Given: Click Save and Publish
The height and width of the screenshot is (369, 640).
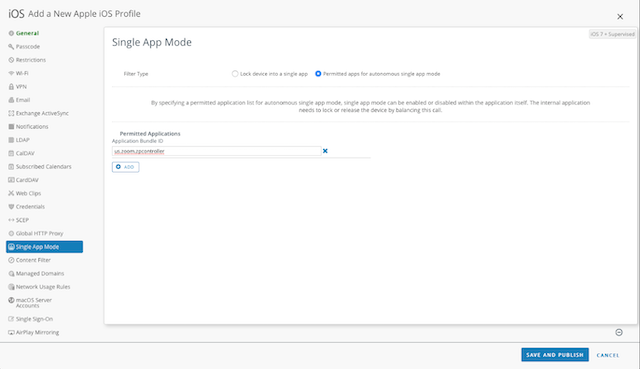Looking at the screenshot, I should coord(555,355).
